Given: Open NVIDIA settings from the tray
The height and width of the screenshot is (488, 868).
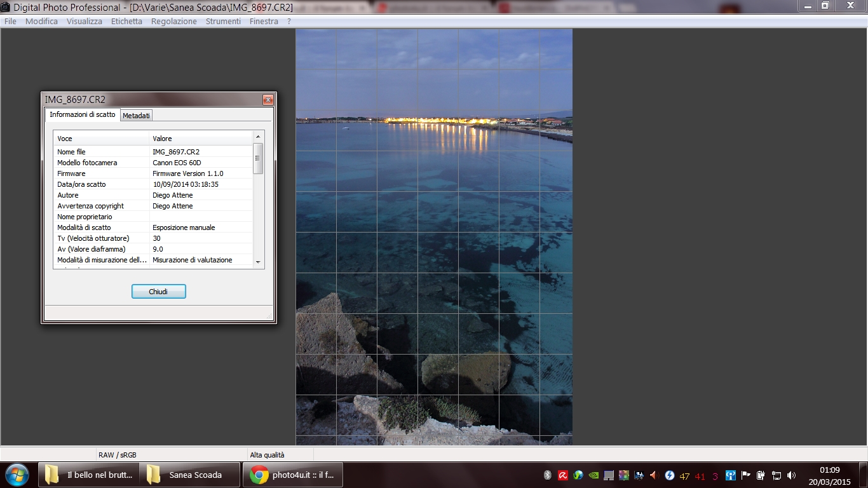Looking at the screenshot, I should pos(592,475).
